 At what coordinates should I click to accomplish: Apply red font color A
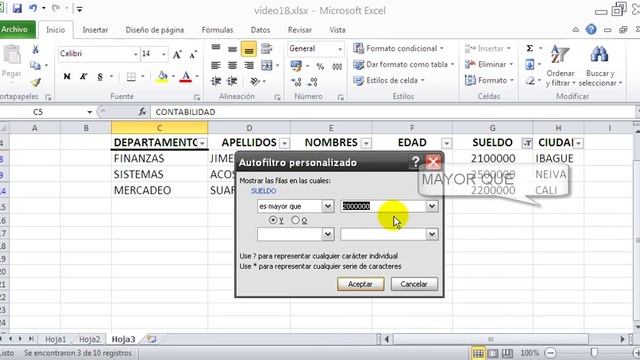[186, 76]
